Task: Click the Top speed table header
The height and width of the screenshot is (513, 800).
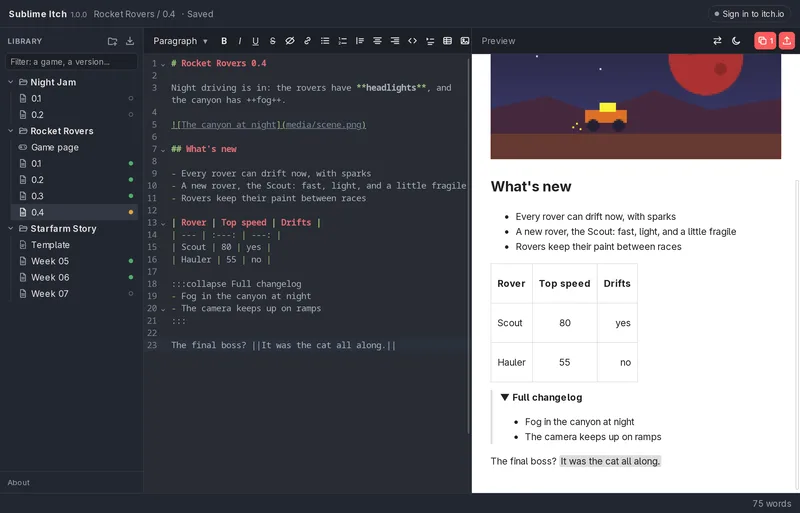Action: pyautogui.click(x=564, y=283)
